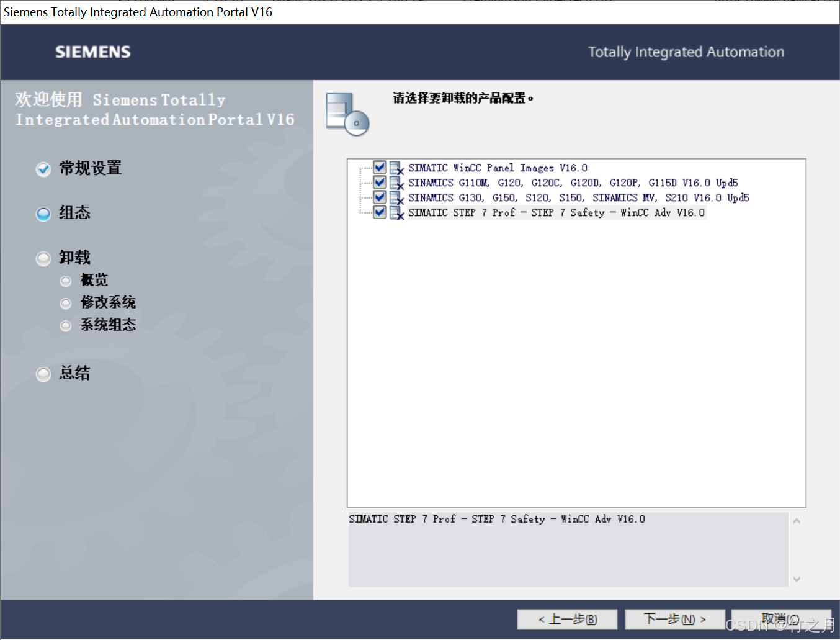Select SINAMICS G130, G150, S120 row text
This screenshot has height=640, width=840.
[x=578, y=197]
